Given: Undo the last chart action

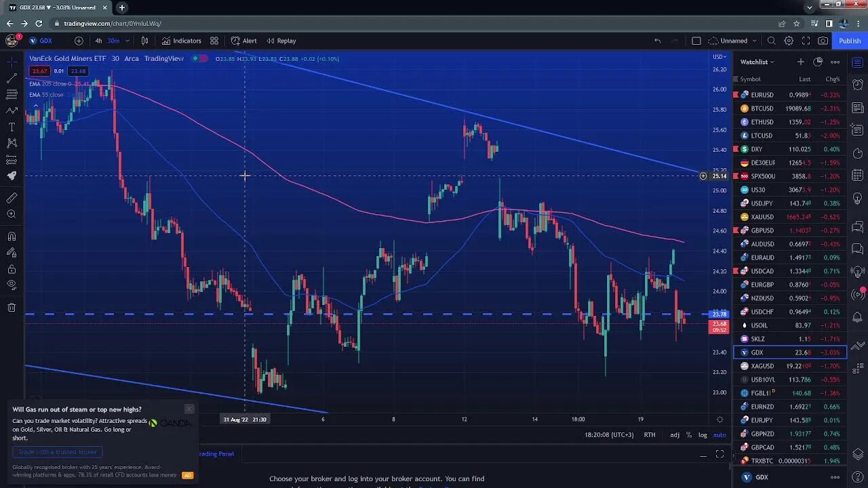Looking at the screenshot, I should pos(657,41).
